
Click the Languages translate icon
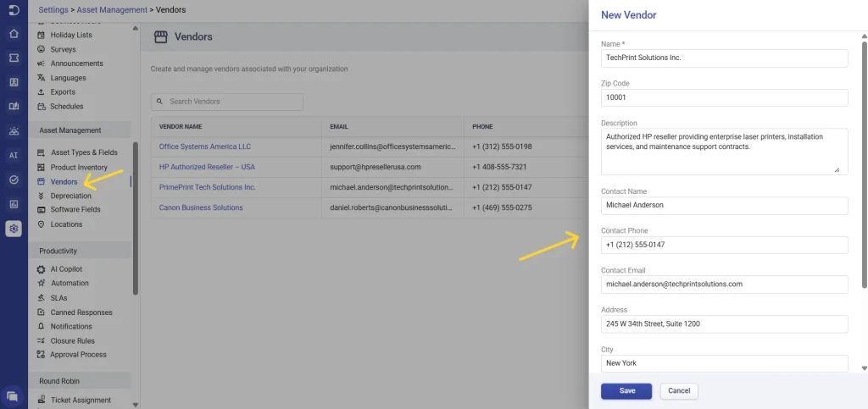[41, 78]
